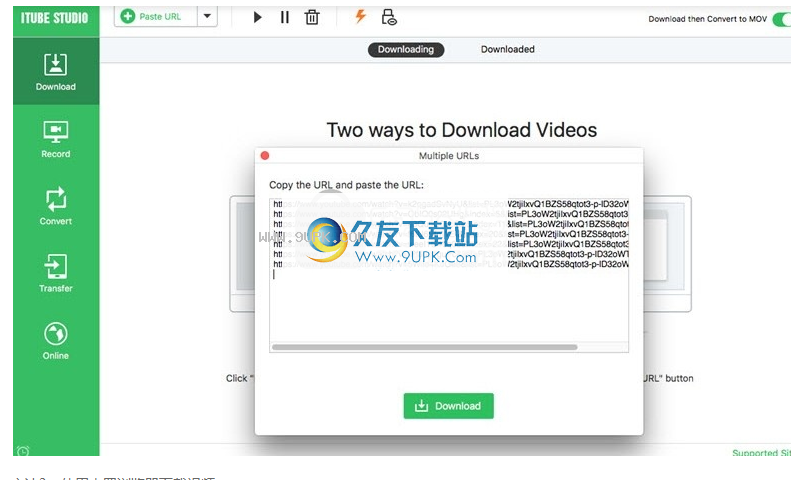Click the 'Two ways to Download Videos' heading

[x=462, y=130]
